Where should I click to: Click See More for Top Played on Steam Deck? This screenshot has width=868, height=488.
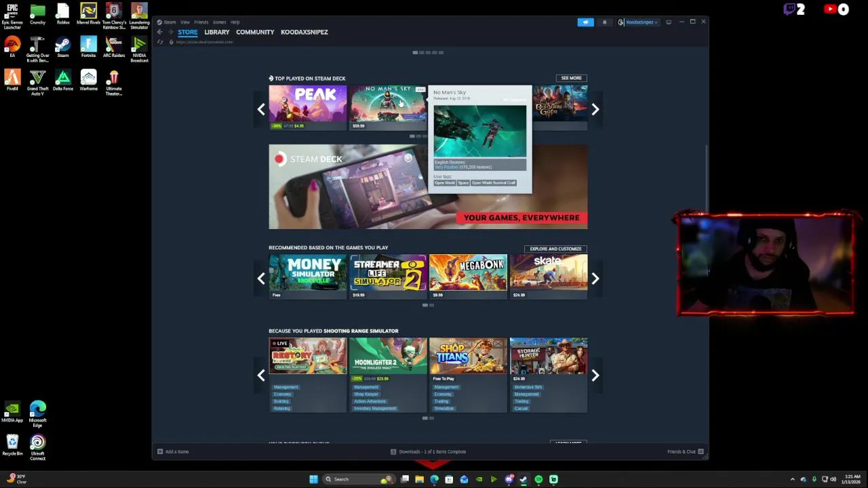point(571,78)
